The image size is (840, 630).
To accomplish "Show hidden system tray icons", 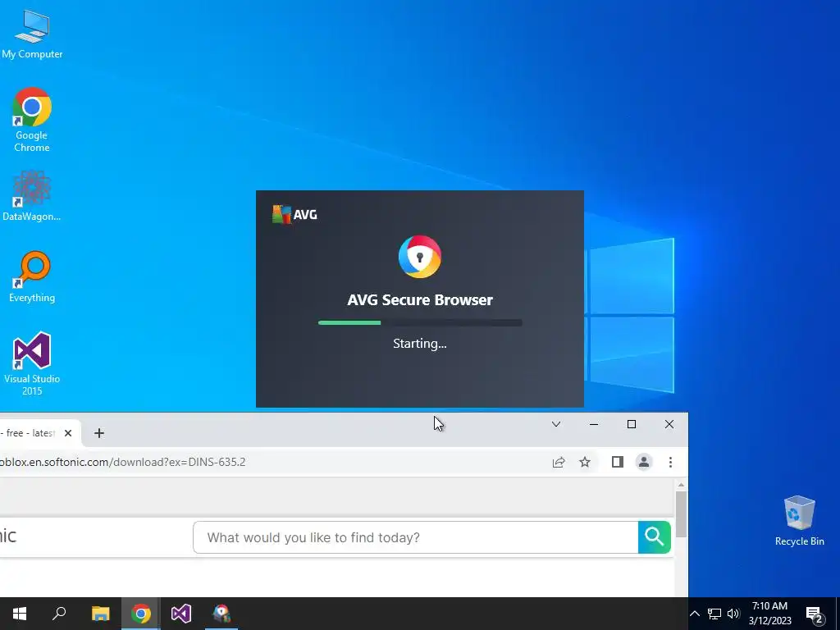I will tap(694, 614).
